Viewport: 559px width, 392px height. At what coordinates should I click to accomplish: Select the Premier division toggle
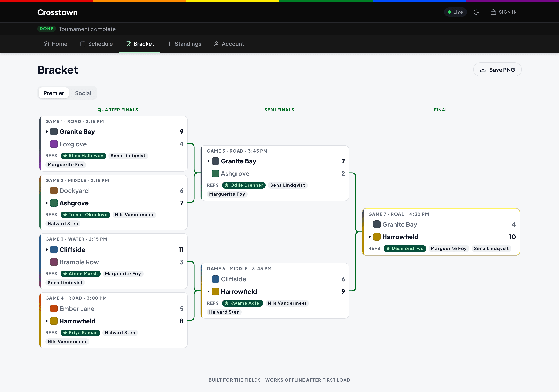click(x=54, y=93)
